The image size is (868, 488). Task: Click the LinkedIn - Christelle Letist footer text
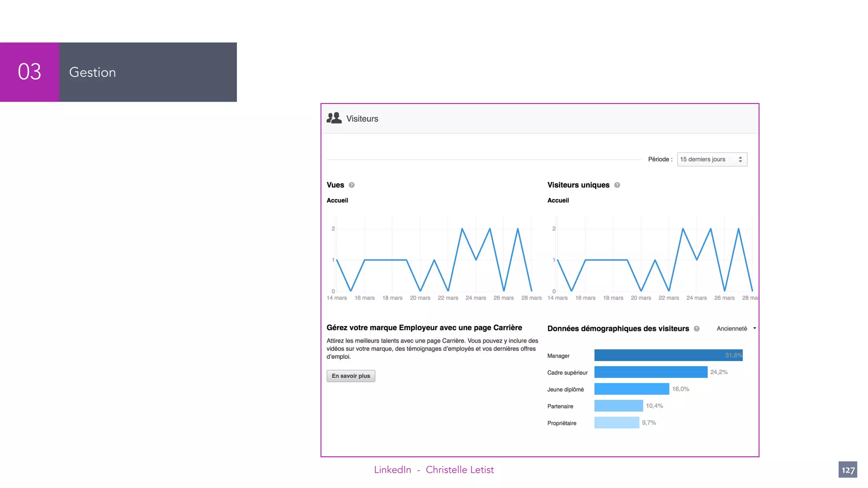pos(434,470)
